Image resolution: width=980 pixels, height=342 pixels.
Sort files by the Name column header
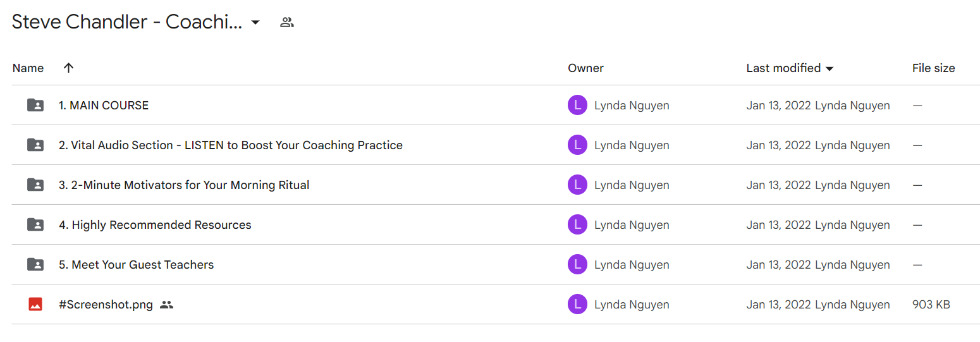[x=28, y=68]
